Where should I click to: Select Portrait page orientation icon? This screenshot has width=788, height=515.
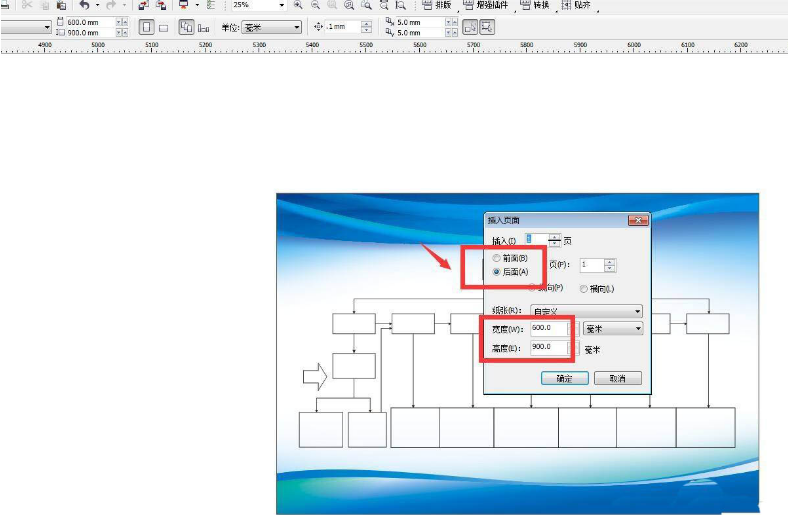coord(146,27)
